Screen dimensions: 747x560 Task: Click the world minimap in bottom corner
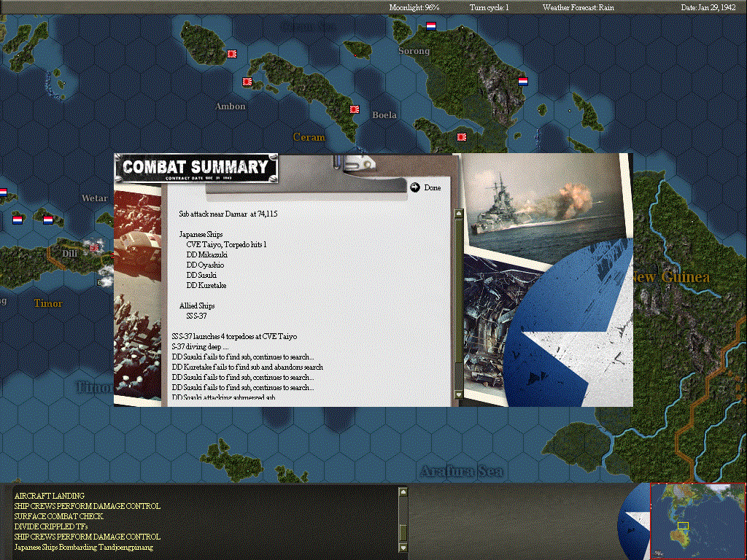tap(698, 521)
